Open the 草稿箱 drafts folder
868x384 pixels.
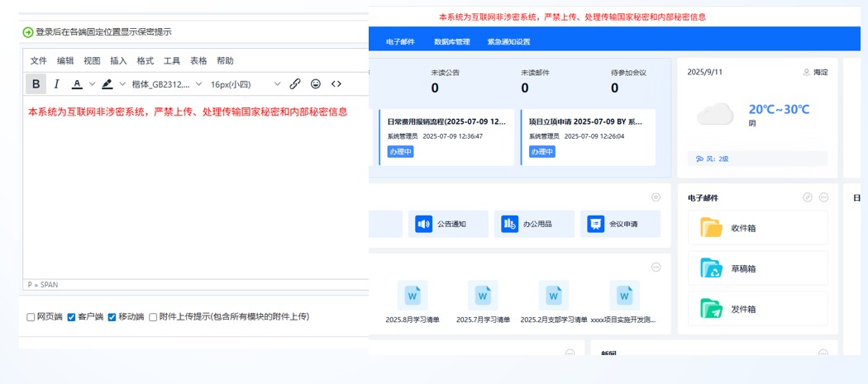click(x=757, y=268)
